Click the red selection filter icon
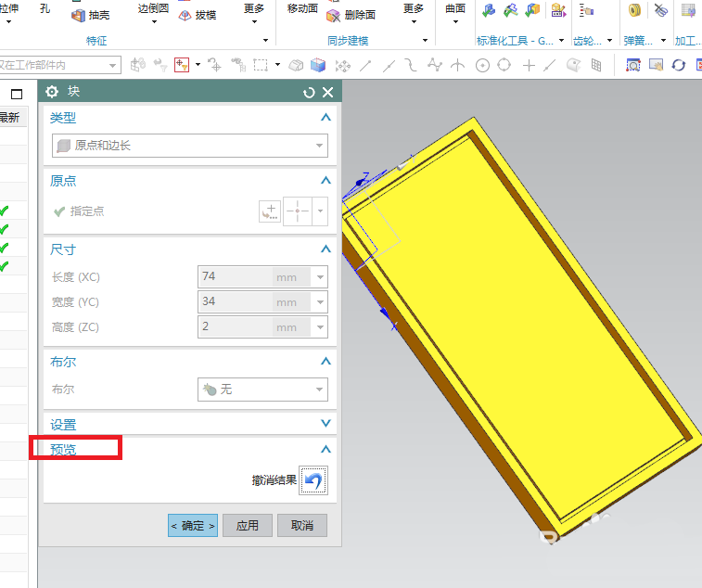This screenshot has height=588, width=702. pyautogui.click(x=182, y=65)
